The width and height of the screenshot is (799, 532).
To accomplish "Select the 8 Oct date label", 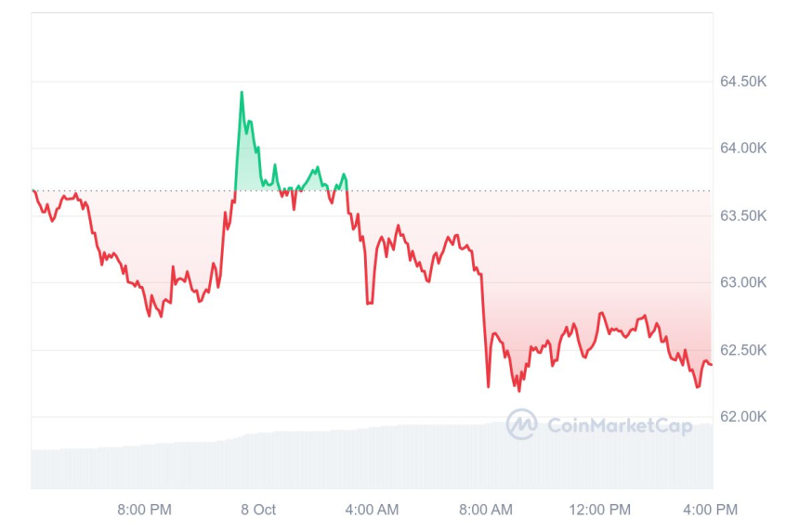I will pyautogui.click(x=258, y=510).
